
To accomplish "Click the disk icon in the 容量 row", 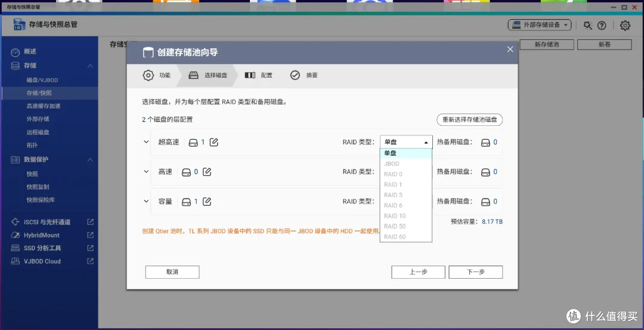I will click(187, 202).
